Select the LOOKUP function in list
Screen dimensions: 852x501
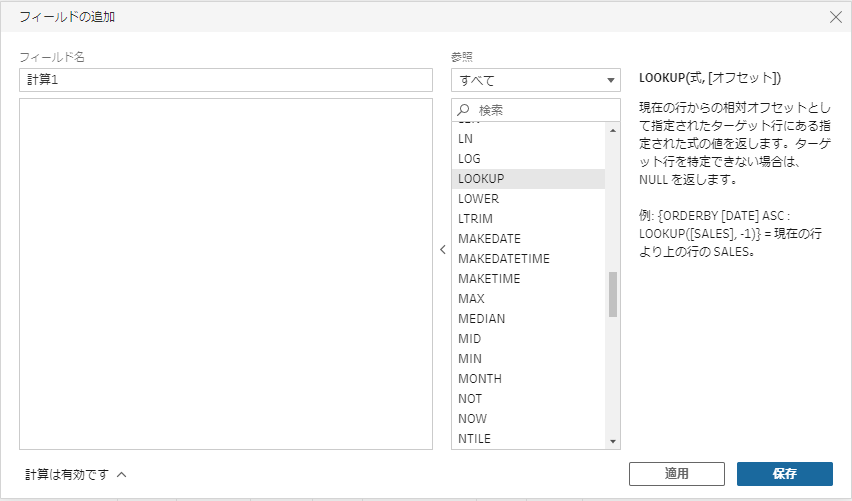coord(528,179)
